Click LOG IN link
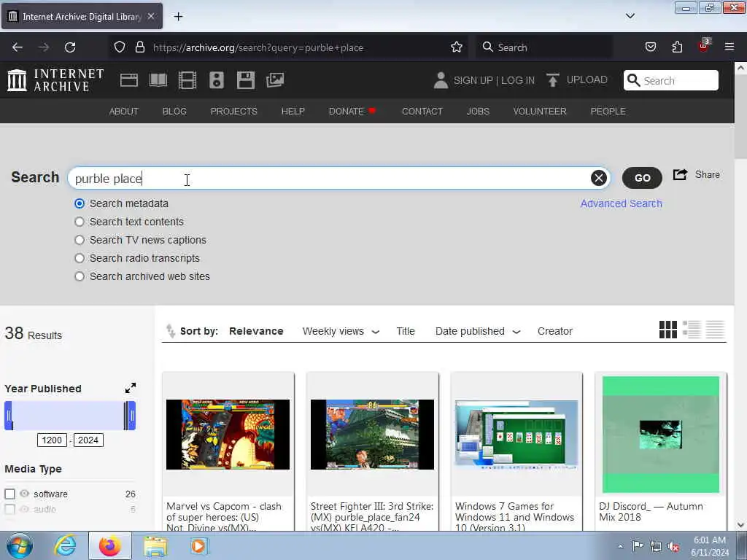The width and height of the screenshot is (747, 560). click(x=518, y=80)
